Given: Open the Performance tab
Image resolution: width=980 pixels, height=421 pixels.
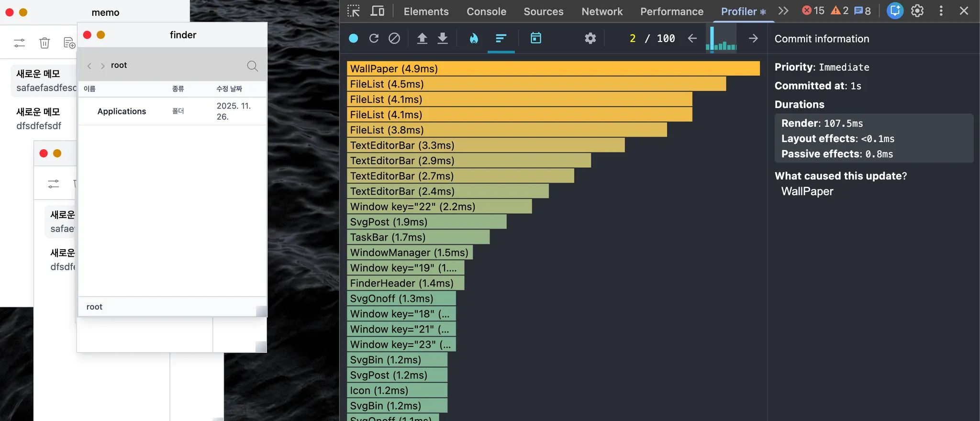Looking at the screenshot, I should point(672,11).
